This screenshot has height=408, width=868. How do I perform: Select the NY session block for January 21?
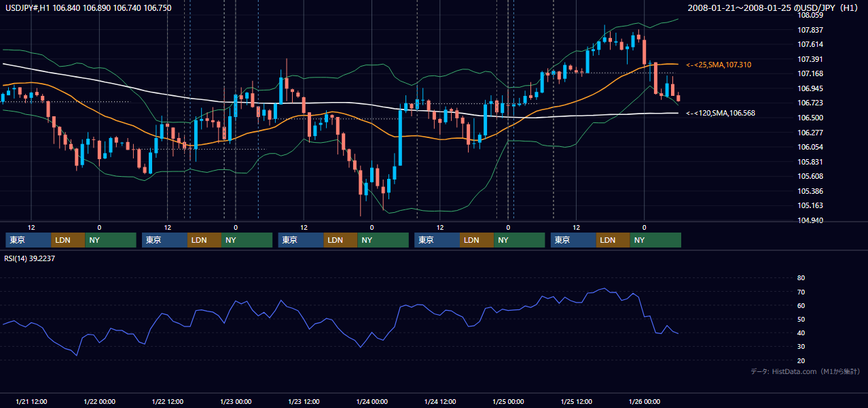click(111, 240)
